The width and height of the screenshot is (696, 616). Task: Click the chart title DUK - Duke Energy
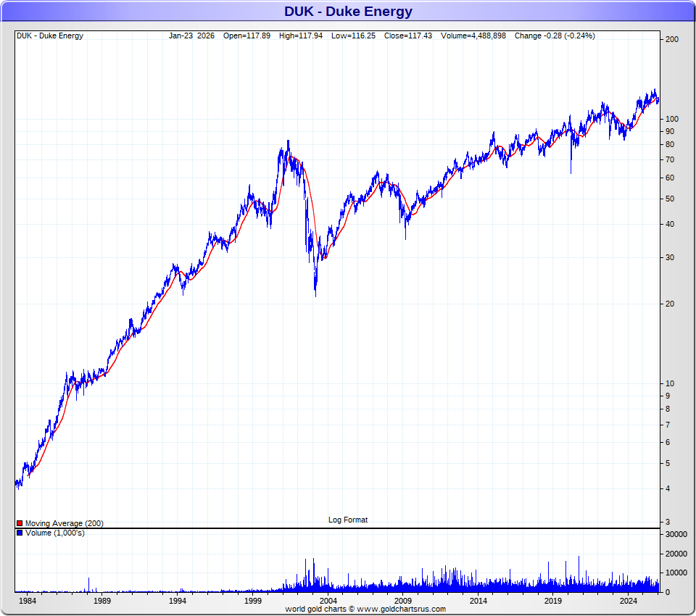[x=348, y=11]
